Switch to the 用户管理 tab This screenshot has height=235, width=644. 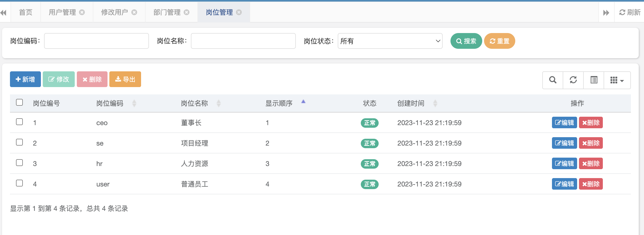pos(62,12)
